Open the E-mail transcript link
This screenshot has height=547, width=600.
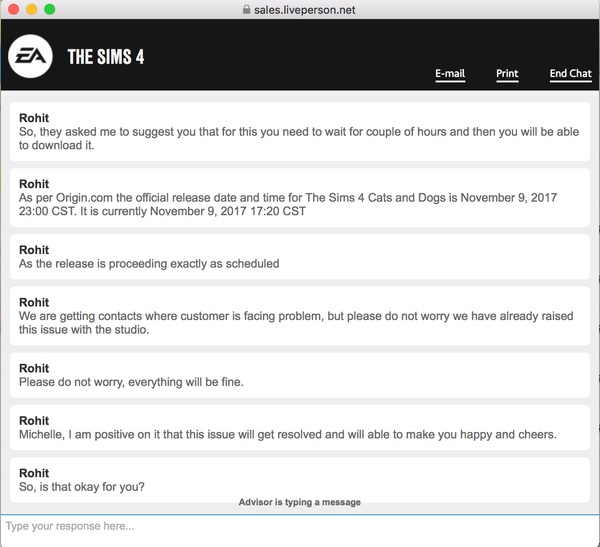450,73
